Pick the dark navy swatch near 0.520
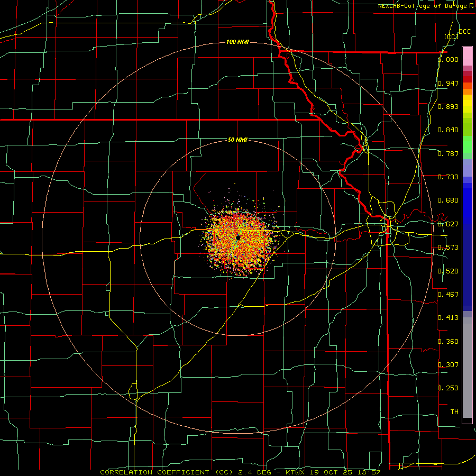Screen dimensions: 476x476 [x=467, y=270]
